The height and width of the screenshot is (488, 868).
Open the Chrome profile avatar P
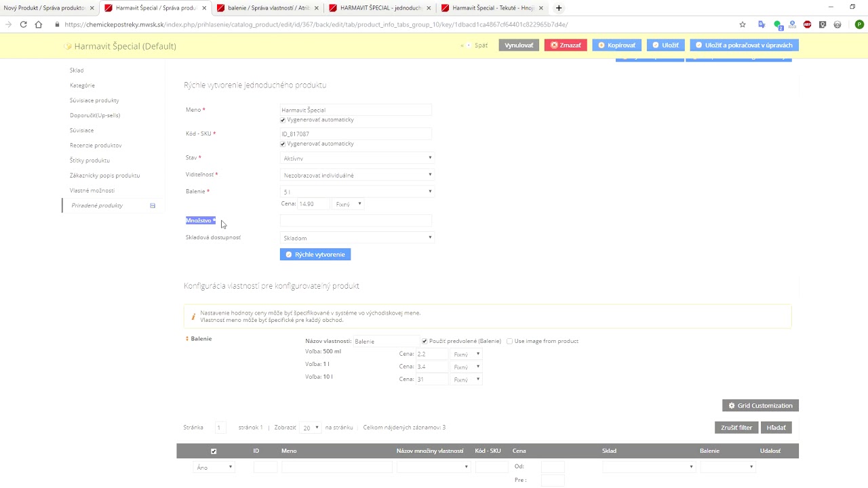859,24
